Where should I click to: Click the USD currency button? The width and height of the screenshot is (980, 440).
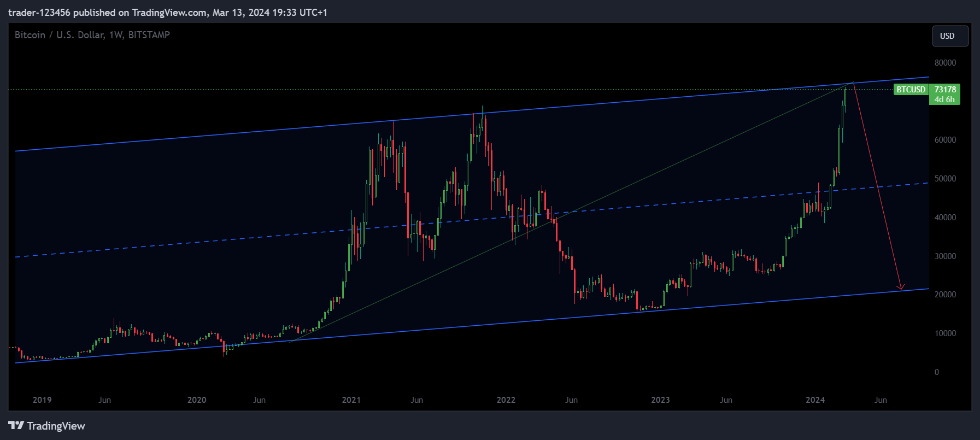pos(950,36)
